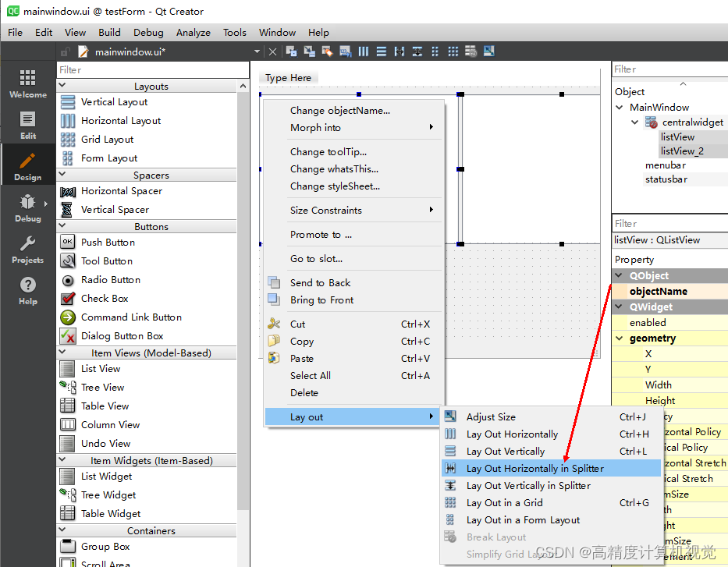Viewport: 728px width, 567px height.
Task: Switch to Debug mode in sidebar
Action: [28, 208]
